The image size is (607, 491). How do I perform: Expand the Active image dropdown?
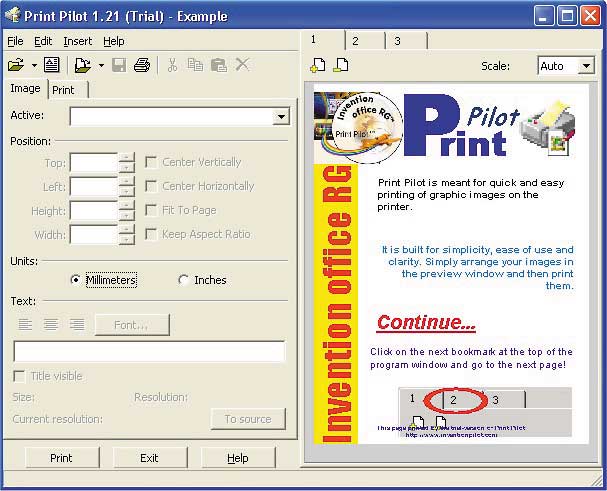281,117
